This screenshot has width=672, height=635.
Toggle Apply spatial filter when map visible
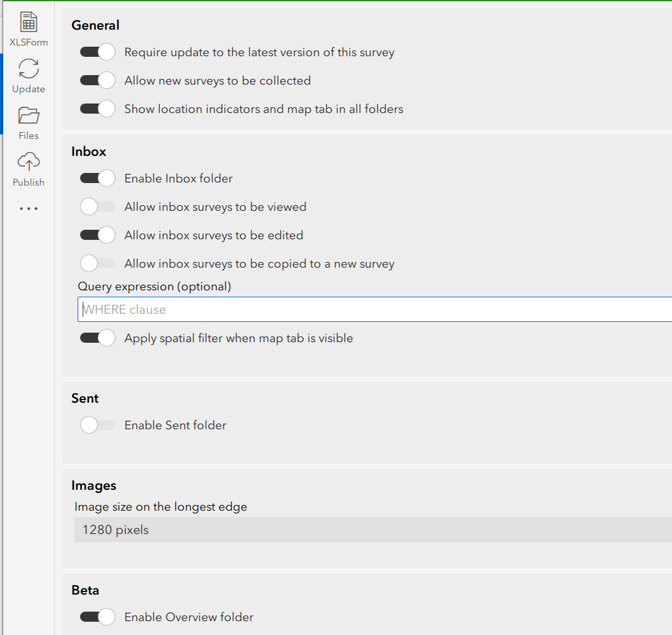[x=98, y=338]
